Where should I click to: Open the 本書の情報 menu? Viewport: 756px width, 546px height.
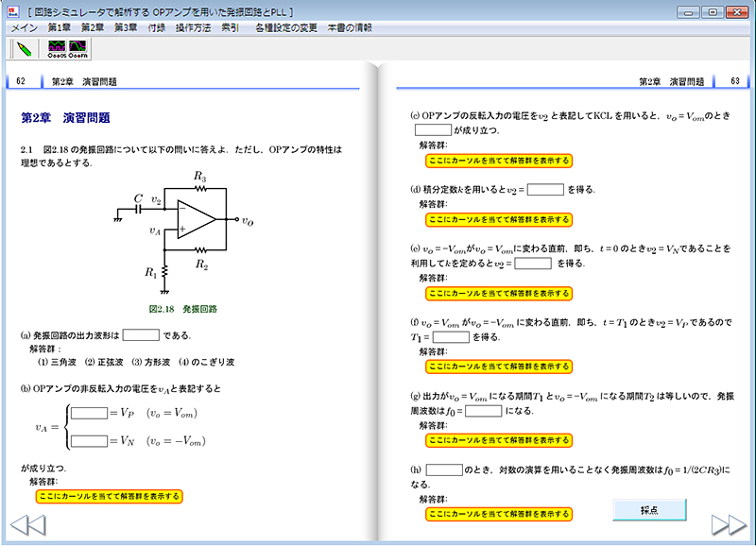pyautogui.click(x=350, y=28)
